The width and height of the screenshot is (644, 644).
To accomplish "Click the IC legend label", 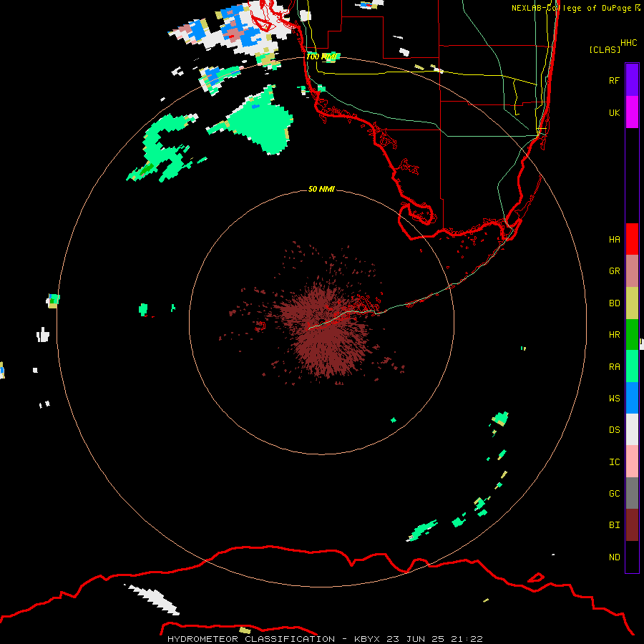I will pos(614,462).
